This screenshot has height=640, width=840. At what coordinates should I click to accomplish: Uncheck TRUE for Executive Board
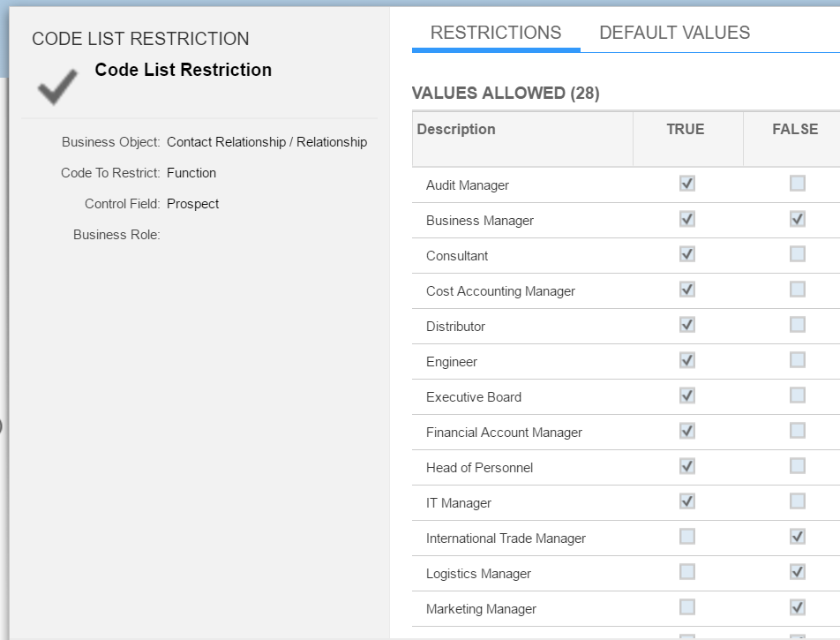point(687,395)
